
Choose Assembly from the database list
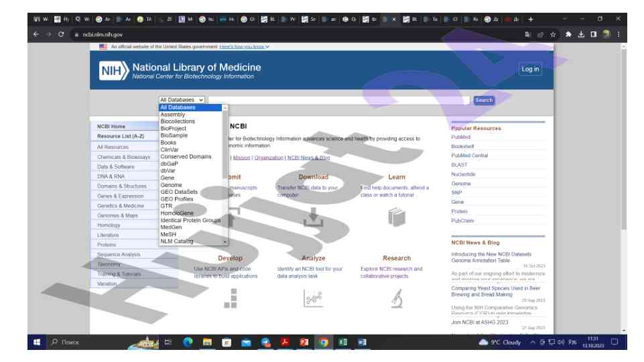pos(190,115)
